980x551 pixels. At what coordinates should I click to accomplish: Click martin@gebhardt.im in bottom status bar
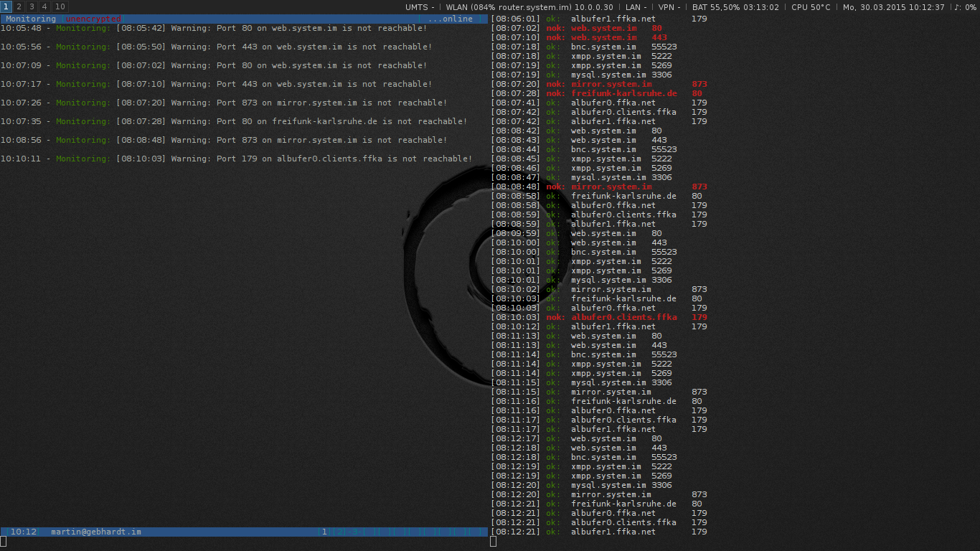click(x=96, y=532)
